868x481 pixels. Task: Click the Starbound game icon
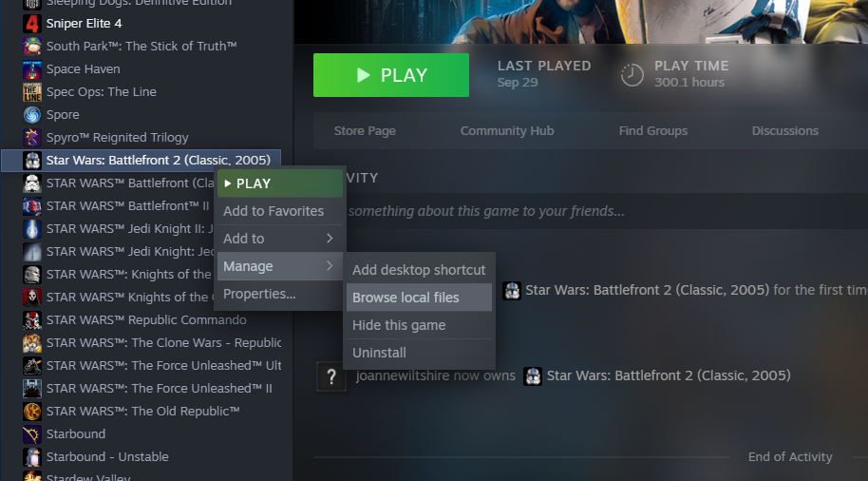(32, 434)
